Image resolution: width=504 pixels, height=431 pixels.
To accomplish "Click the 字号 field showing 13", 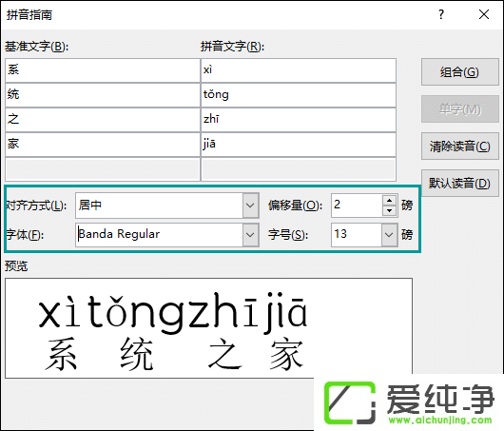I will click(357, 234).
